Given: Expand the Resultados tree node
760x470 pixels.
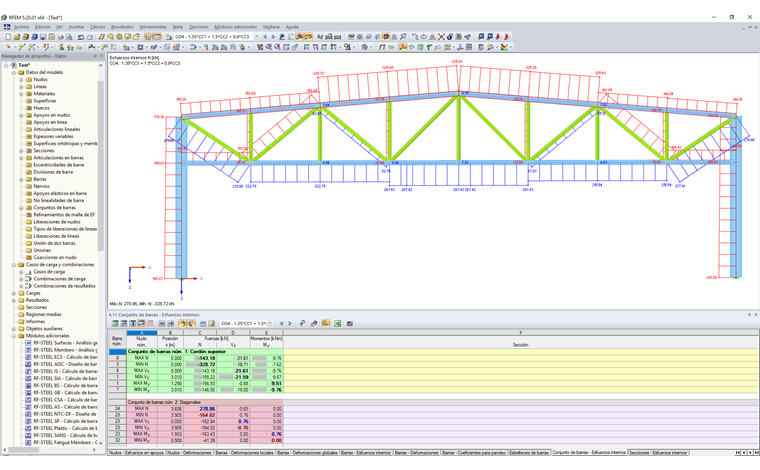Looking at the screenshot, I should 14,300.
